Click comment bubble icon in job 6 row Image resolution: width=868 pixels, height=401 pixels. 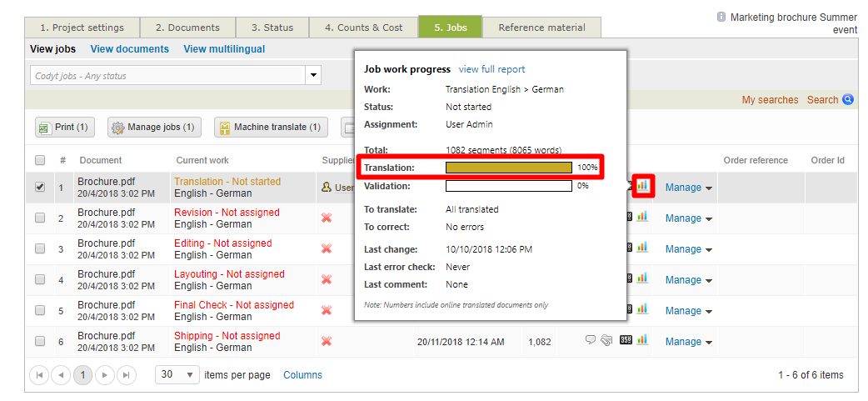[x=590, y=340]
